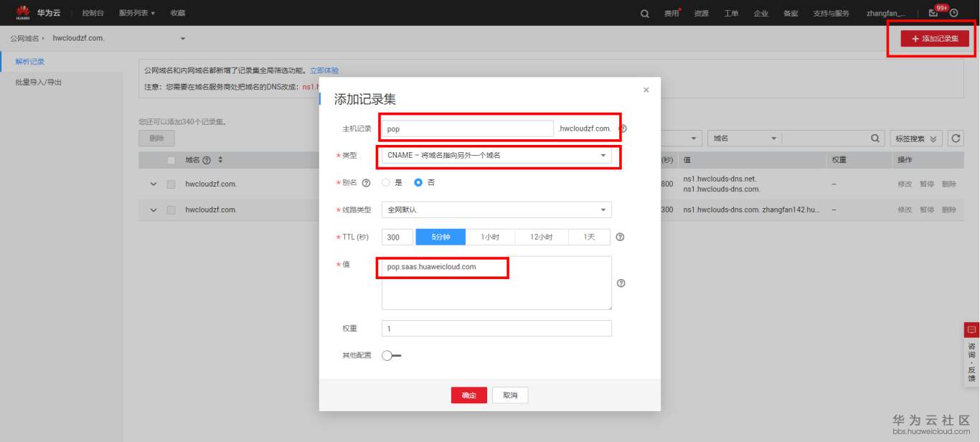The image size is (980, 442).
Task: Open the 咨询·反馈 side widget
Action: (x=971, y=355)
